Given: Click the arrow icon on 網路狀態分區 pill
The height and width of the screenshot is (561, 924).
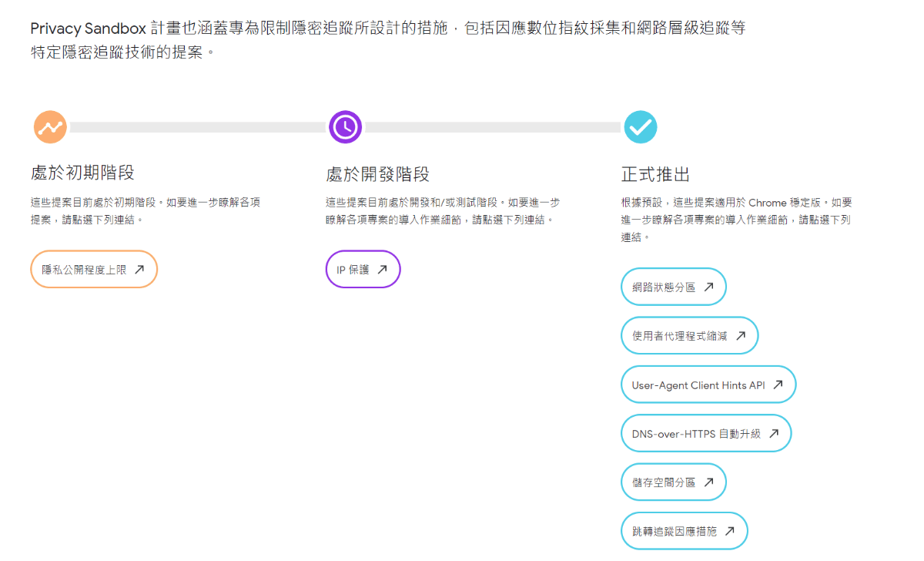Looking at the screenshot, I should (x=709, y=285).
